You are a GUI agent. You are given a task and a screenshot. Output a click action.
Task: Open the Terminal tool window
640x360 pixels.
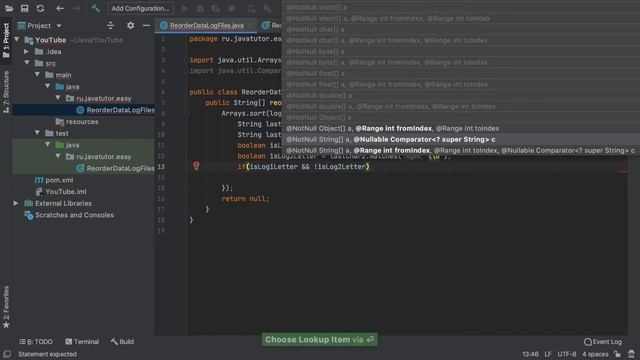click(x=82, y=342)
